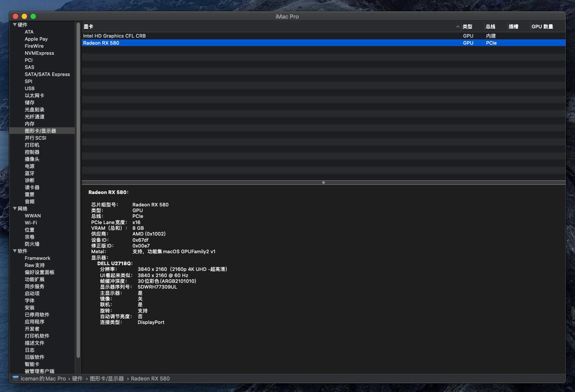Select NVMExpress in the sidebar
Viewport: 575px width, 392px height.
coord(39,53)
